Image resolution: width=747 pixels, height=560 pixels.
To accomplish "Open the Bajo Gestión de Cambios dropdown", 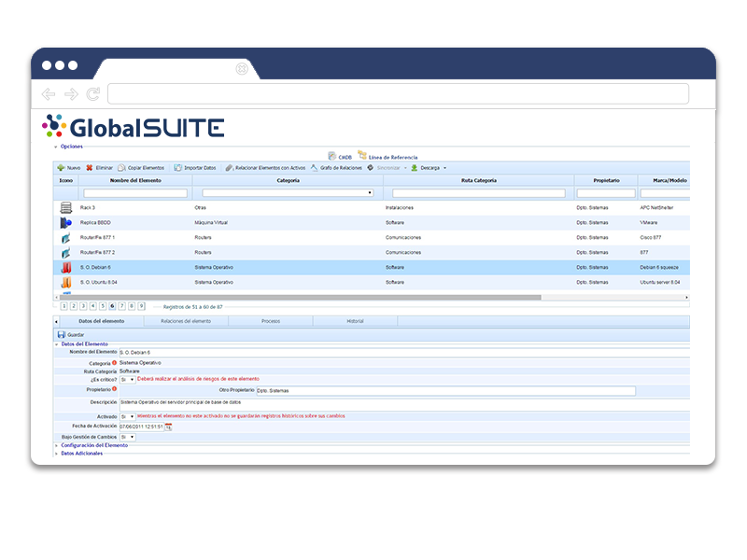I will pos(130,438).
